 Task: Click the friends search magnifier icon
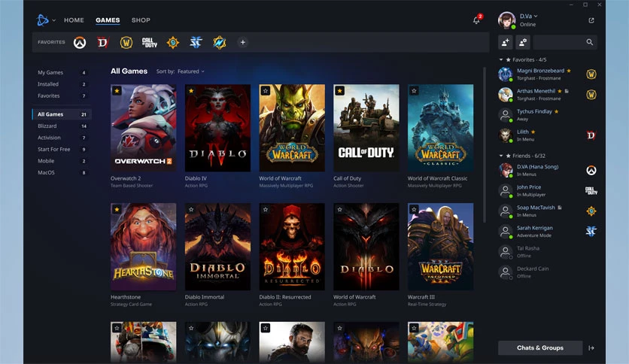[589, 42]
